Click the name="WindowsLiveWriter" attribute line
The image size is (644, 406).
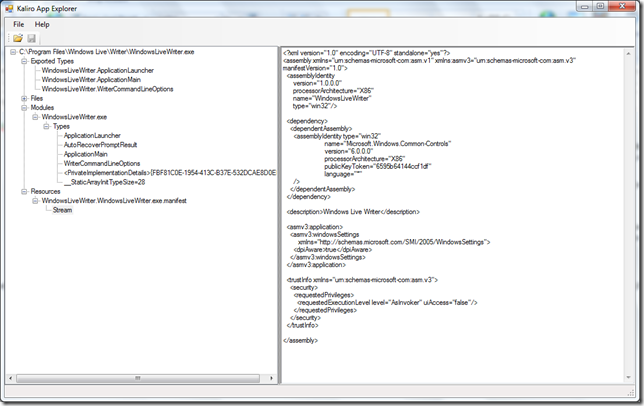(x=332, y=99)
